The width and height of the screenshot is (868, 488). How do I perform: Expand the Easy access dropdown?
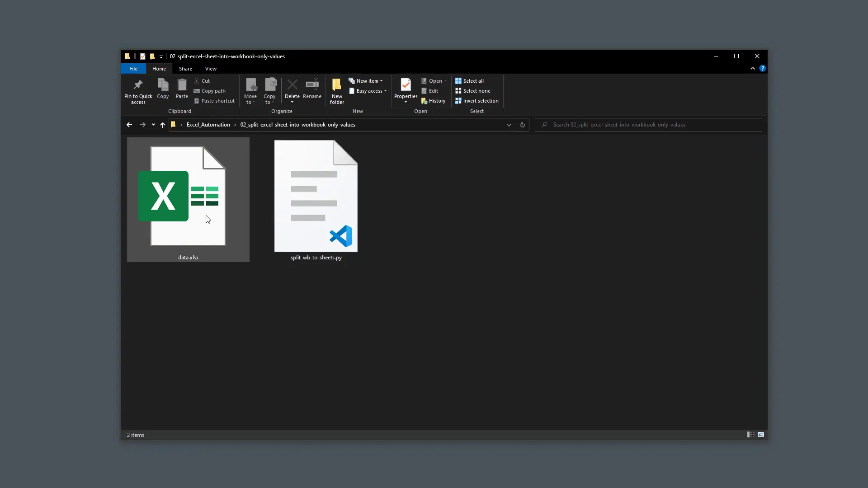click(x=368, y=91)
